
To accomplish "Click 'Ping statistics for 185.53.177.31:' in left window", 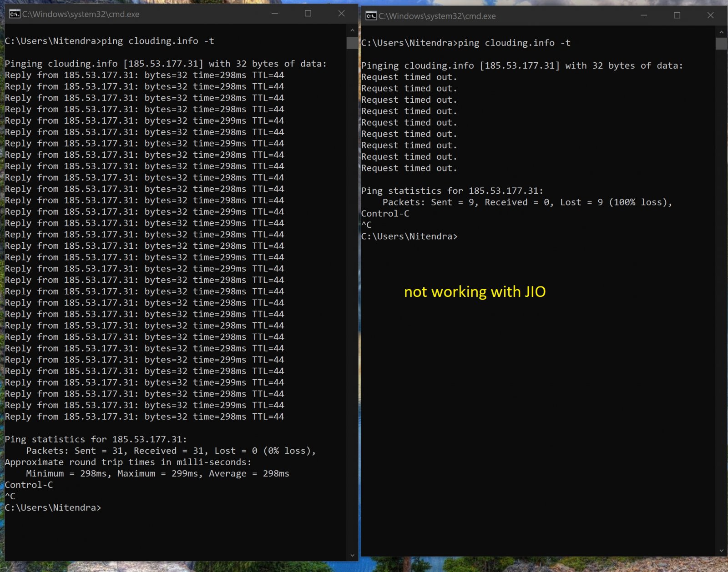I will (x=96, y=439).
